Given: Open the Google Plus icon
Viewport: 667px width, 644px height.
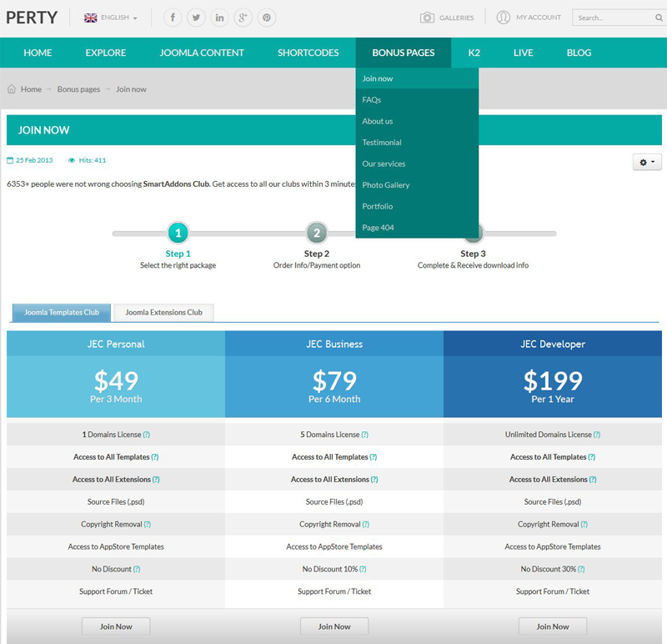Looking at the screenshot, I should tap(243, 18).
